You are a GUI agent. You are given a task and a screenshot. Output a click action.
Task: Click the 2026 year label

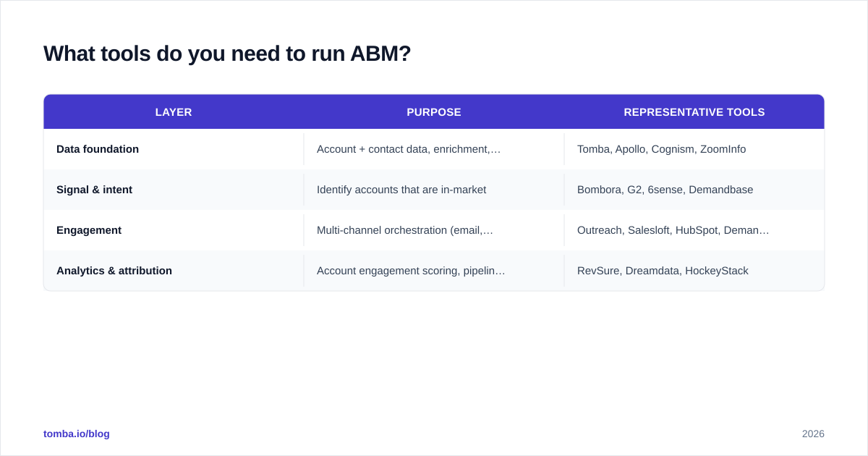(813, 434)
